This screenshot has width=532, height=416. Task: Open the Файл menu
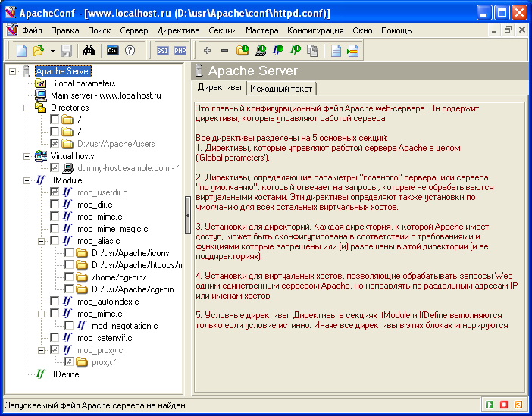33,30
